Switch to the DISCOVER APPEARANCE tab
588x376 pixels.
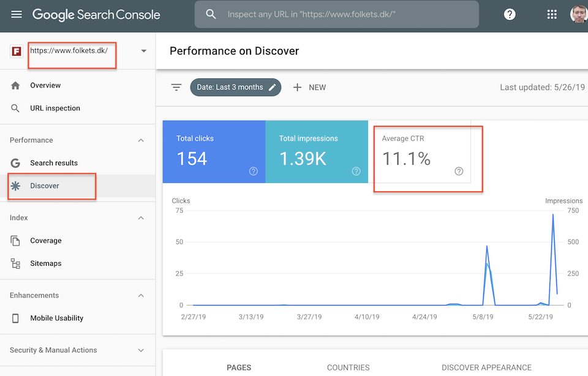[486, 368]
